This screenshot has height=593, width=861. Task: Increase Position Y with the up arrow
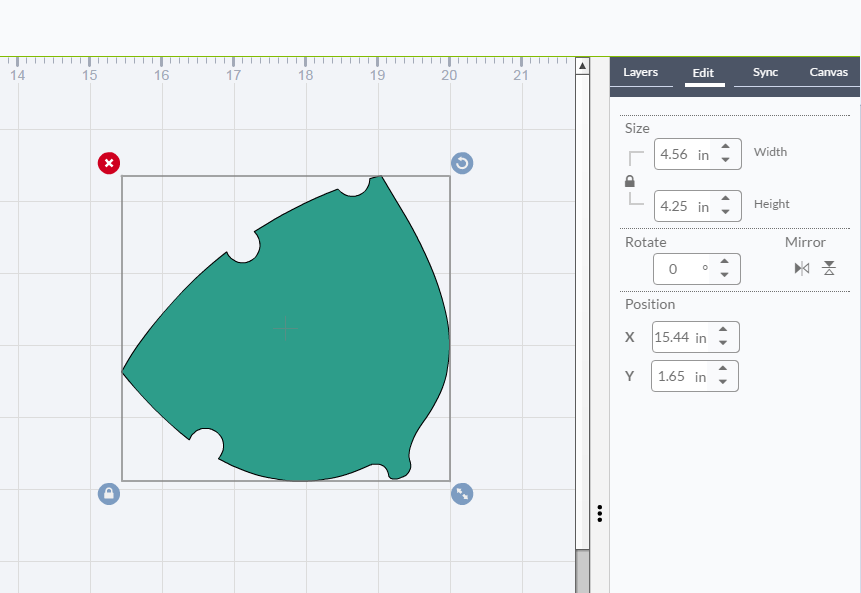coord(723,370)
